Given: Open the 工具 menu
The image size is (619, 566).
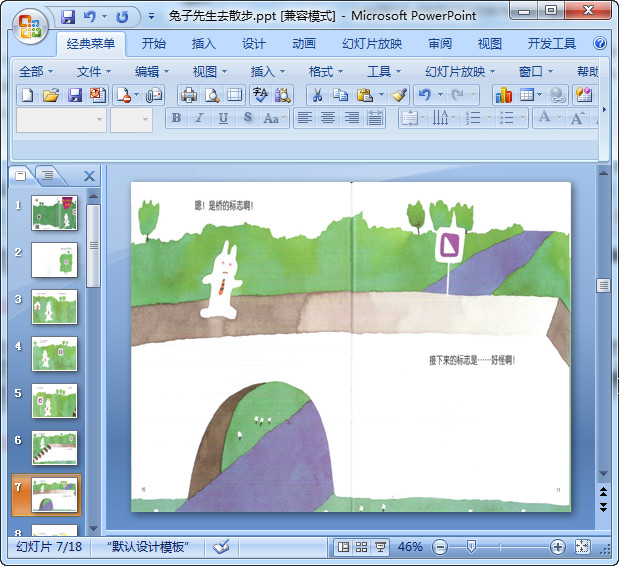Looking at the screenshot, I should pos(384,72).
